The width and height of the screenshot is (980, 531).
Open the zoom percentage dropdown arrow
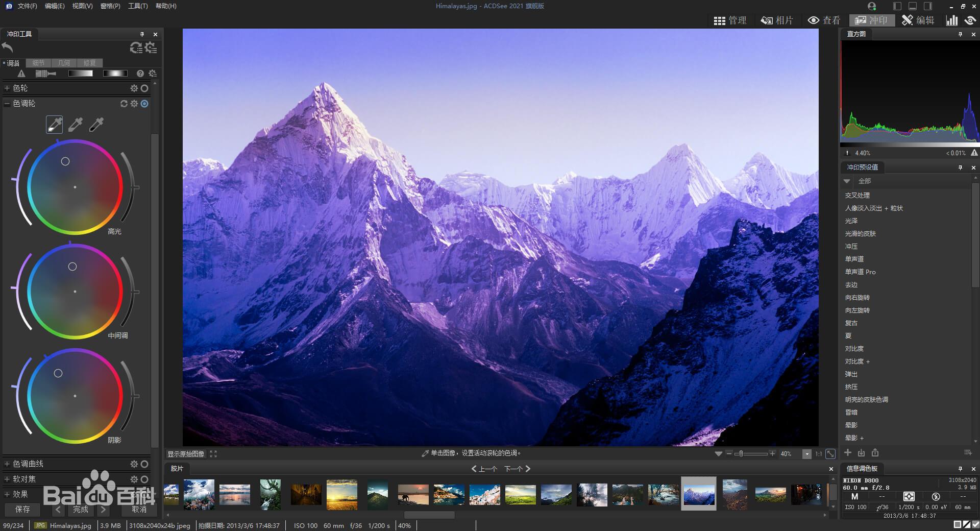(807, 454)
